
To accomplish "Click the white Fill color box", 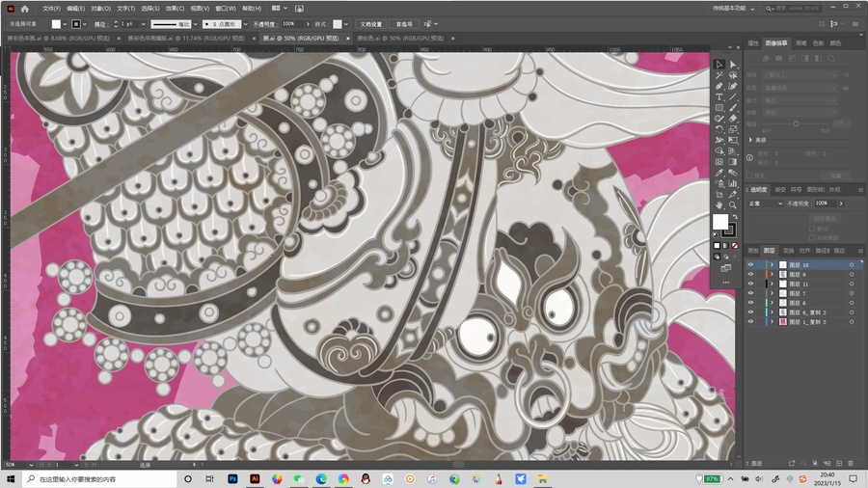I will click(720, 222).
